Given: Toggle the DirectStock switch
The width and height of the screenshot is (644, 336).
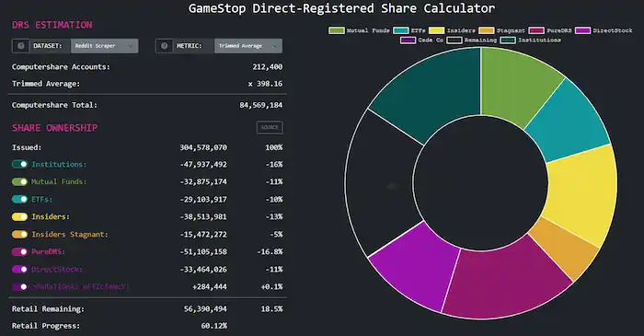Looking at the screenshot, I should 19,270.
